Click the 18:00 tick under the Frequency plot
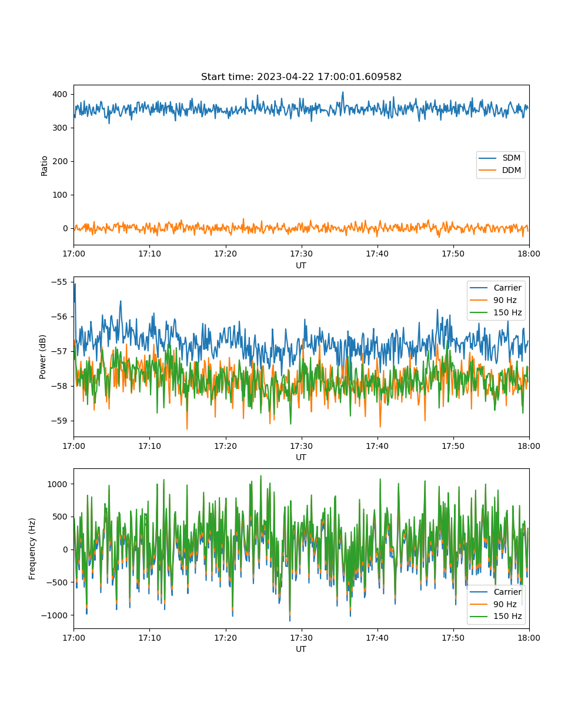This screenshot has width=588, height=706. click(529, 637)
